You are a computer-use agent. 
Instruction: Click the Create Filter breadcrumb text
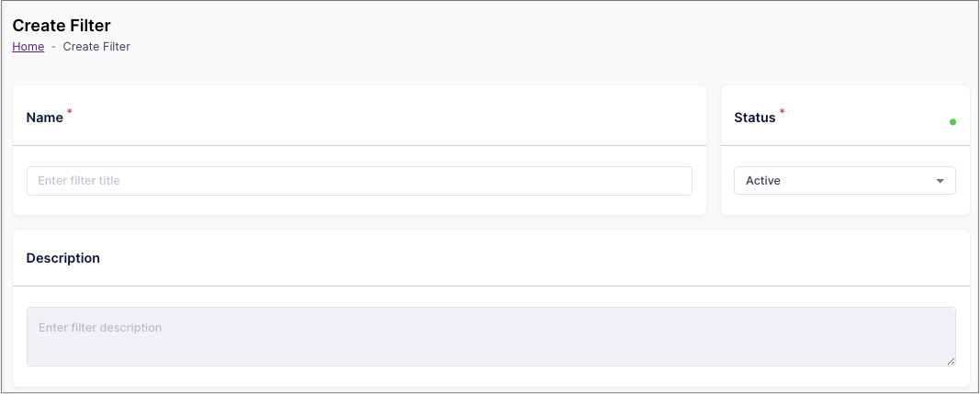96,46
